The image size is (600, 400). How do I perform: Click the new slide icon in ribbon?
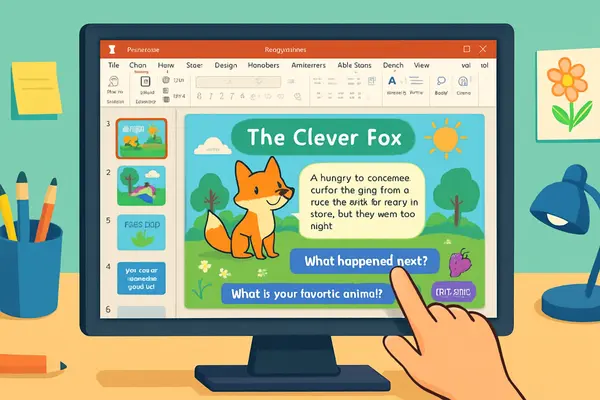[x=145, y=82]
